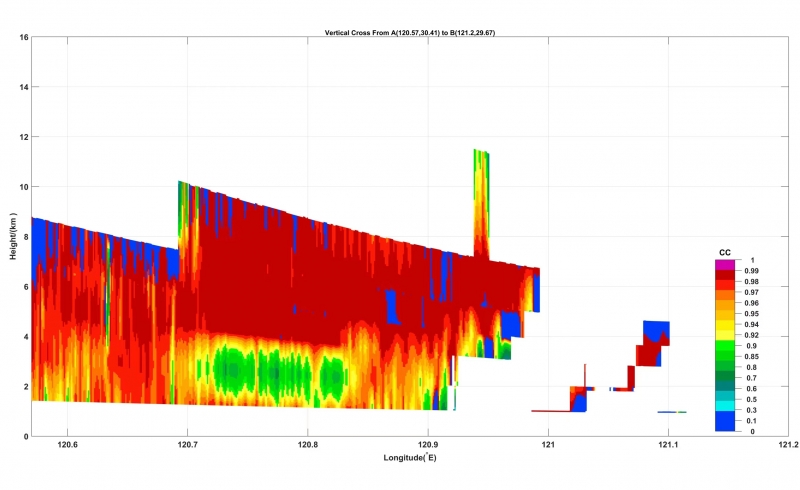800x490 pixels.
Task: Click the 10 km height tick label
Action: [22, 187]
